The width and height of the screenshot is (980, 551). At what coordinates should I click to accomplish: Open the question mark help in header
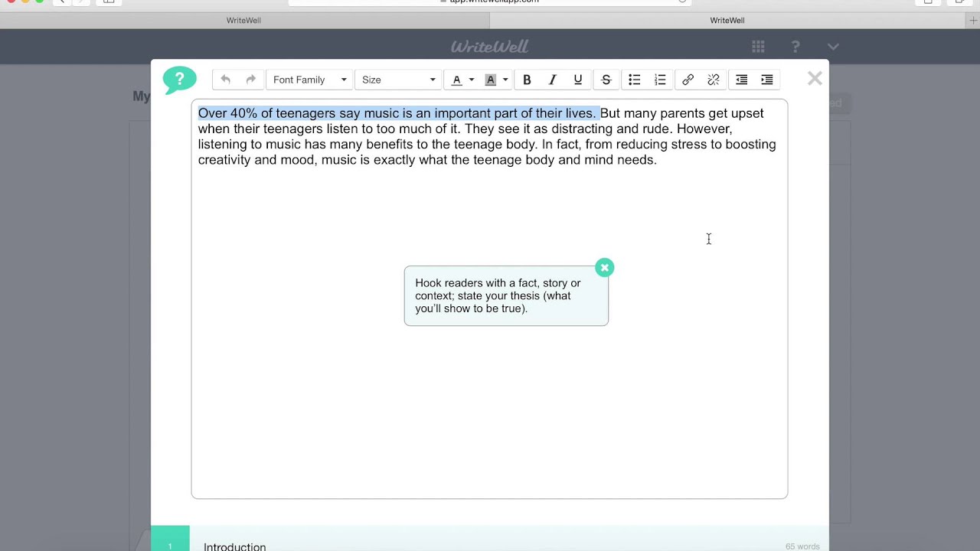tap(795, 47)
